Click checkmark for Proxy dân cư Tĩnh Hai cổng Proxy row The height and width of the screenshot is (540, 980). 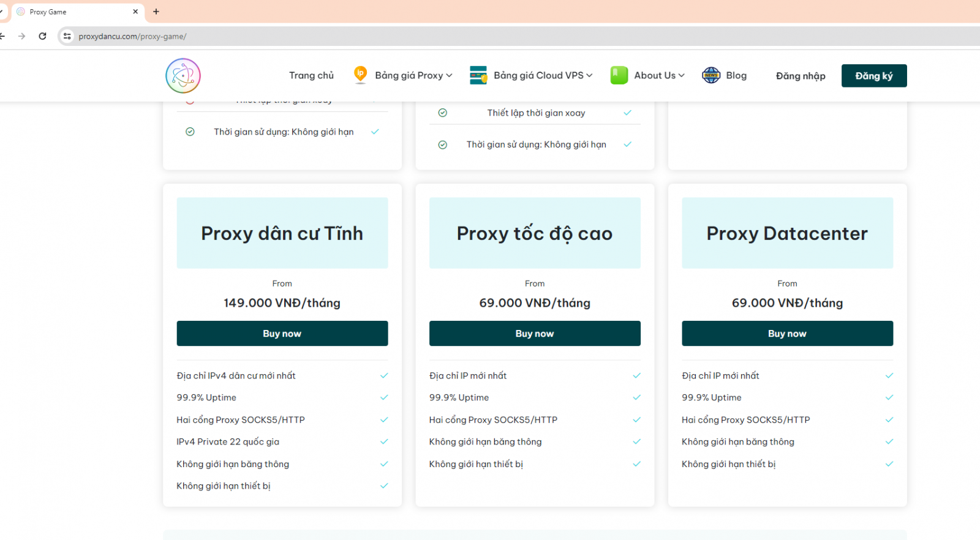(x=384, y=419)
